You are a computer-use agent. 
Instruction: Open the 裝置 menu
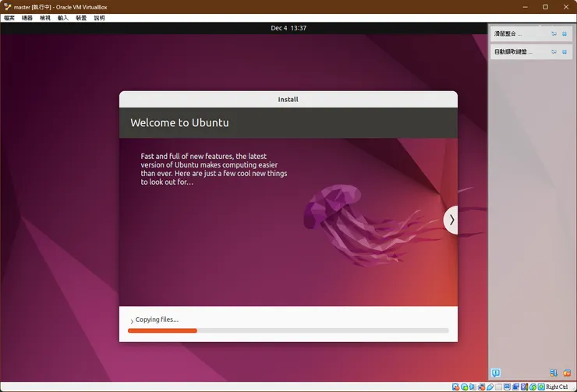click(x=81, y=18)
